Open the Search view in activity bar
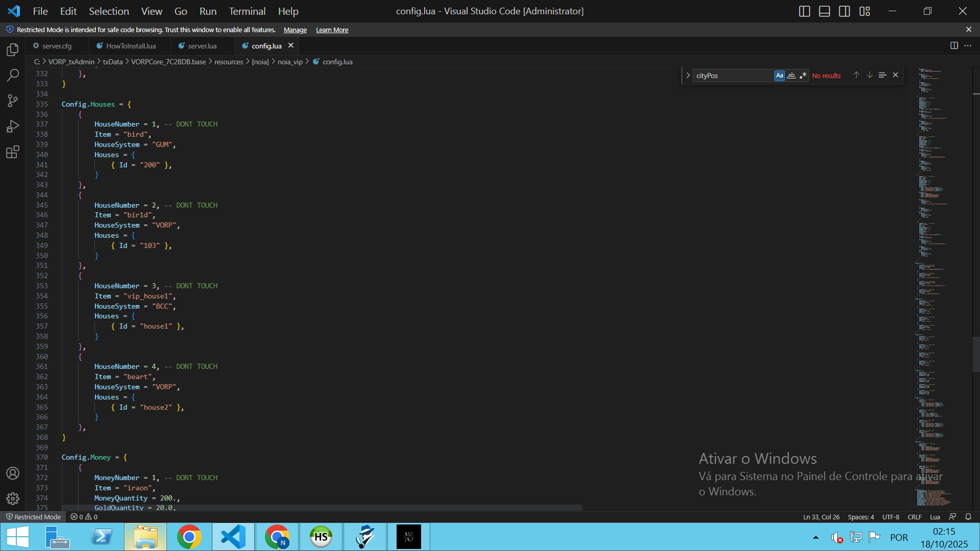 (13, 75)
